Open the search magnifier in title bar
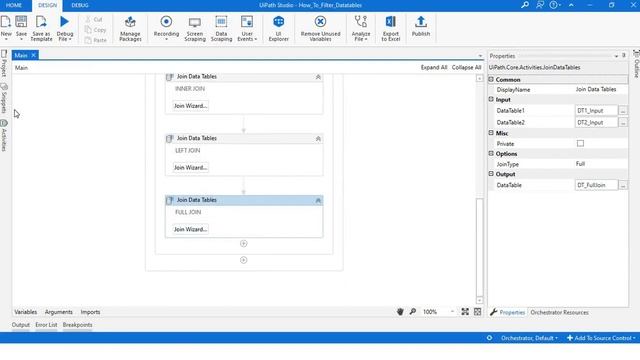The image size is (640, 360). click(x=525, y=5)
